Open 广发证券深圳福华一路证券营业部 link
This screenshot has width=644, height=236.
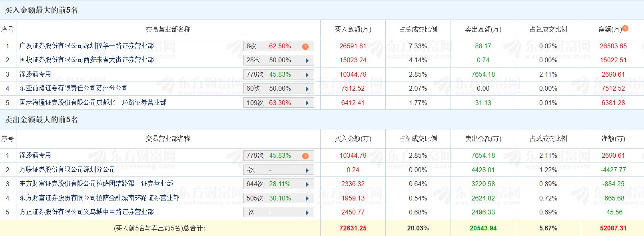click(x=87, y=46)
